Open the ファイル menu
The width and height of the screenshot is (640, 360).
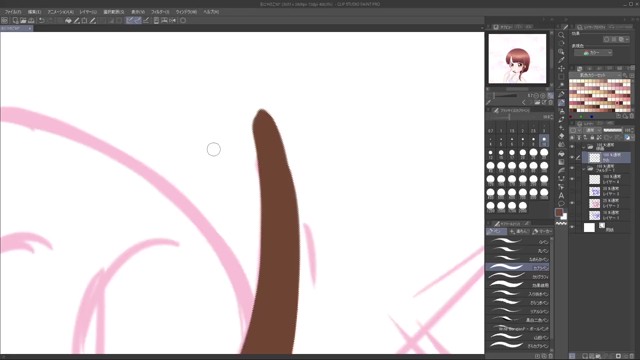pyautogui.click(x=13, y=12)
